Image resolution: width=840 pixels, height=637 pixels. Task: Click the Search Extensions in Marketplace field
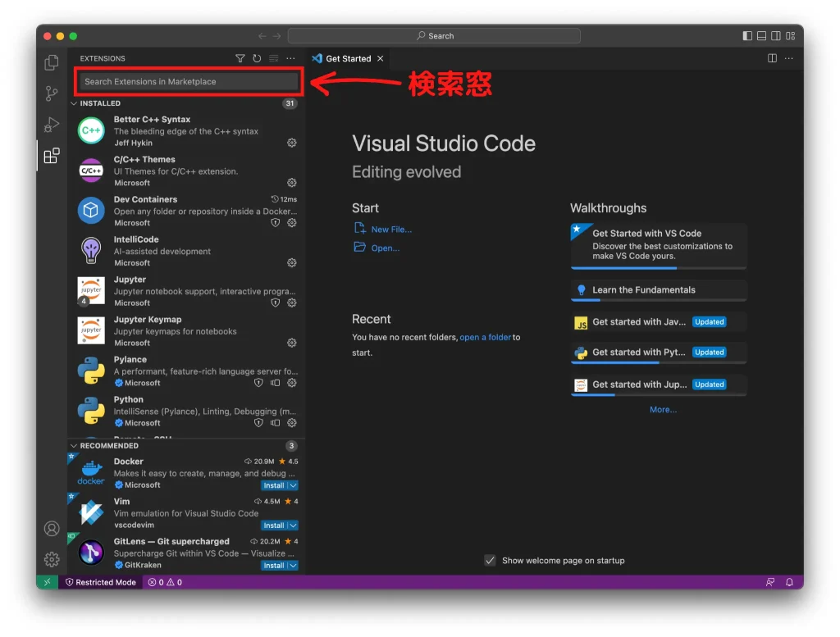[x=188, y=81]
